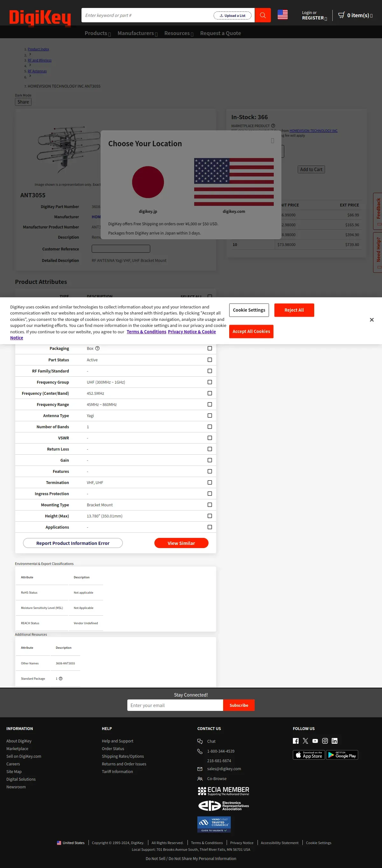Open Cookie Settings in banner
This screenshot has height=868, width=382.
pyautogui.click(x=249, y=310)
